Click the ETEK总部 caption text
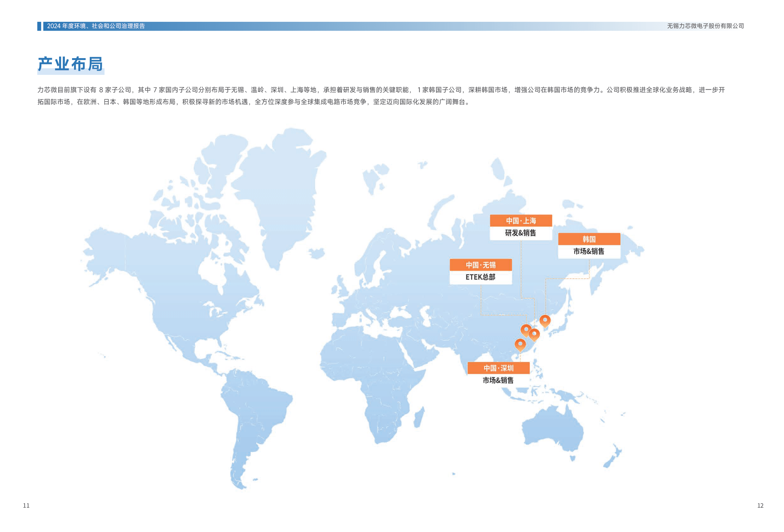This screenshot has width=784, height=532. (480, 277)
